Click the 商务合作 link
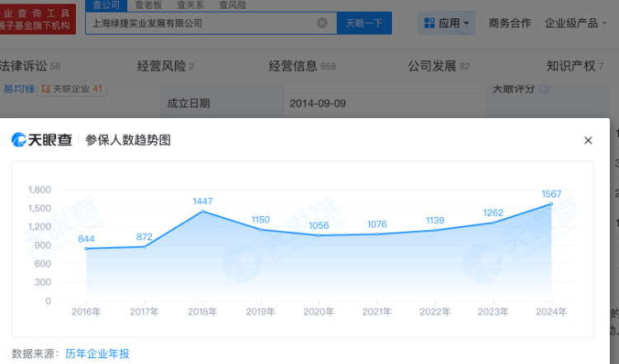 [509, 23]
